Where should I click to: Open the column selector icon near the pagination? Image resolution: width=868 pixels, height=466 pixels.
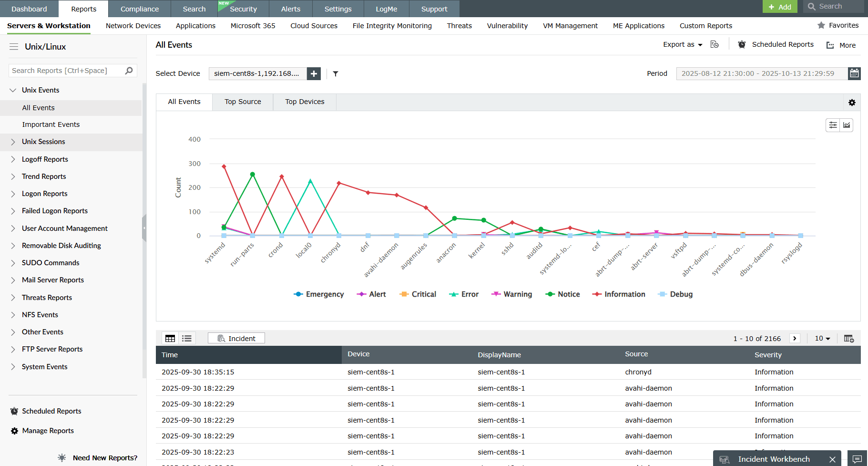click(849, 338)
